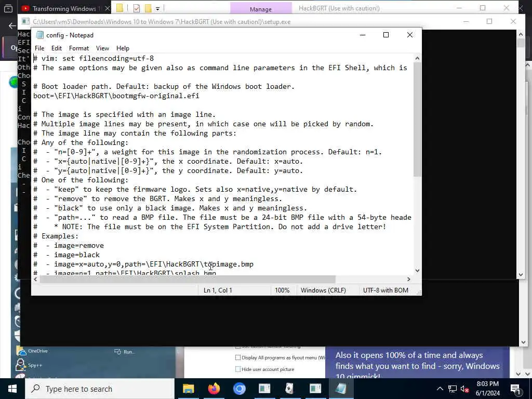Image resolution: width=532 pixels, height=399 pixels.
Task: Click the '100%' zoom status entry
Action: pyautogui.click(x=282, y=290)
